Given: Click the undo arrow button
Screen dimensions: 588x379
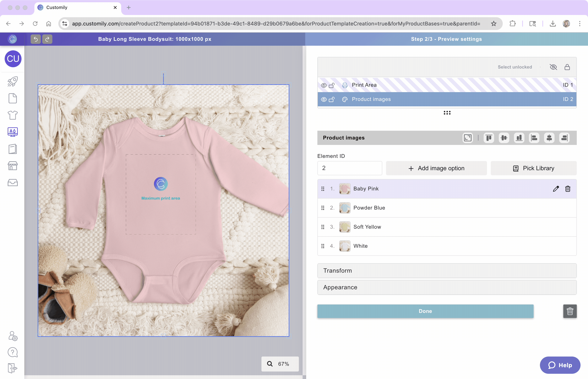Looking at the screenshot, I should 35,39.
